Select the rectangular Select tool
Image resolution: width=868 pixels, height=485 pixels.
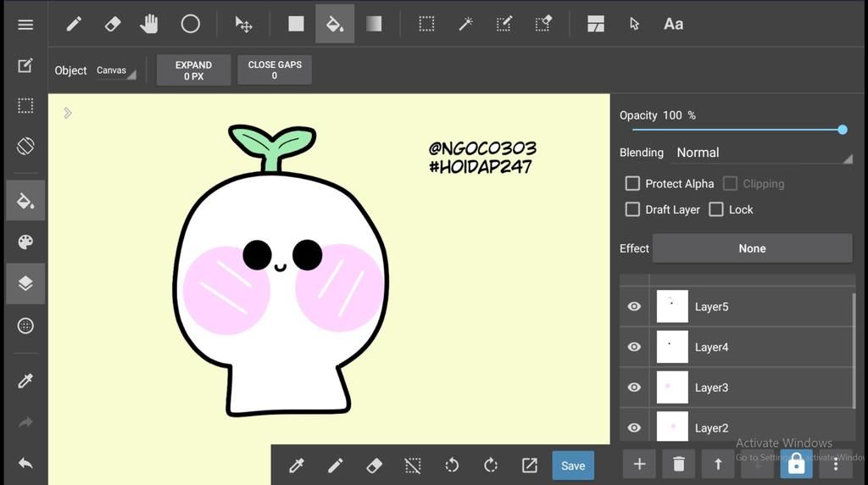(426, 24)
